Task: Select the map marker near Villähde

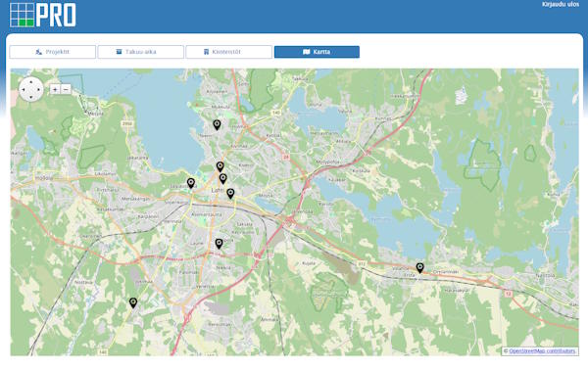Action: pyautogui.click(x=420, y=268)
